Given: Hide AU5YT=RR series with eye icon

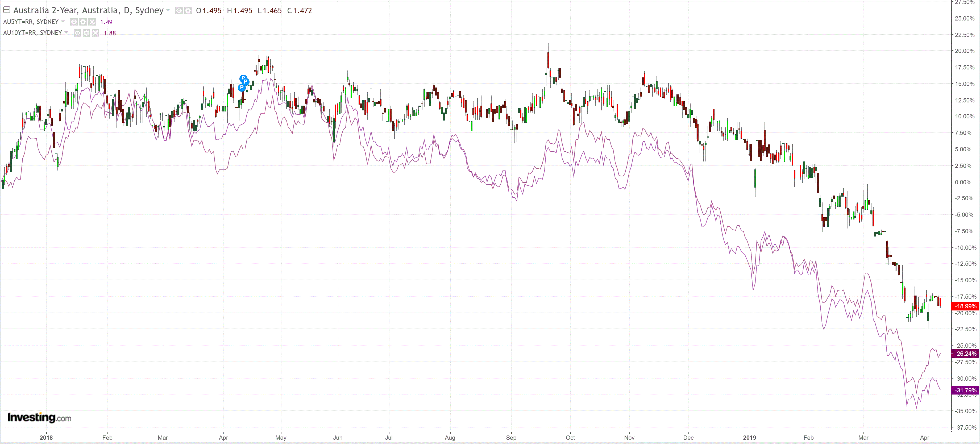Looking at the screenshot, I should point(74,22).
